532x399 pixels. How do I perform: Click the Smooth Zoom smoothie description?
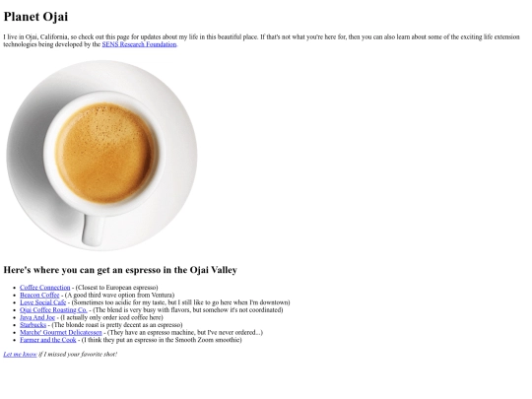click(162, 340)
